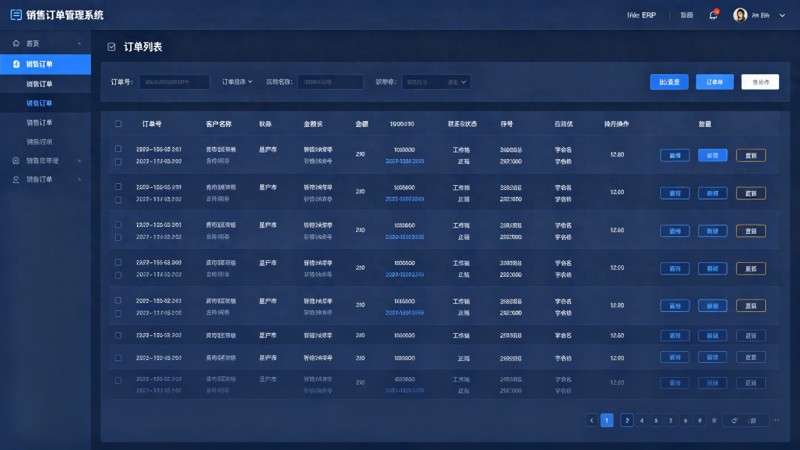
Task: Click the app logo icon beside 销售订单管理系统
Action: 16,15
